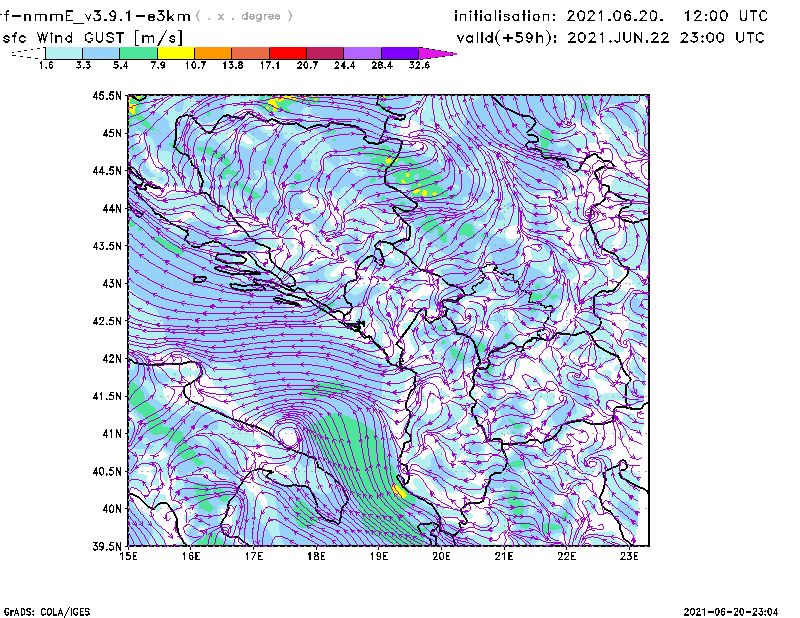The image size is (800, 618).
Task: Click the '42N' latitude label
Action: (x=112, y=359)
